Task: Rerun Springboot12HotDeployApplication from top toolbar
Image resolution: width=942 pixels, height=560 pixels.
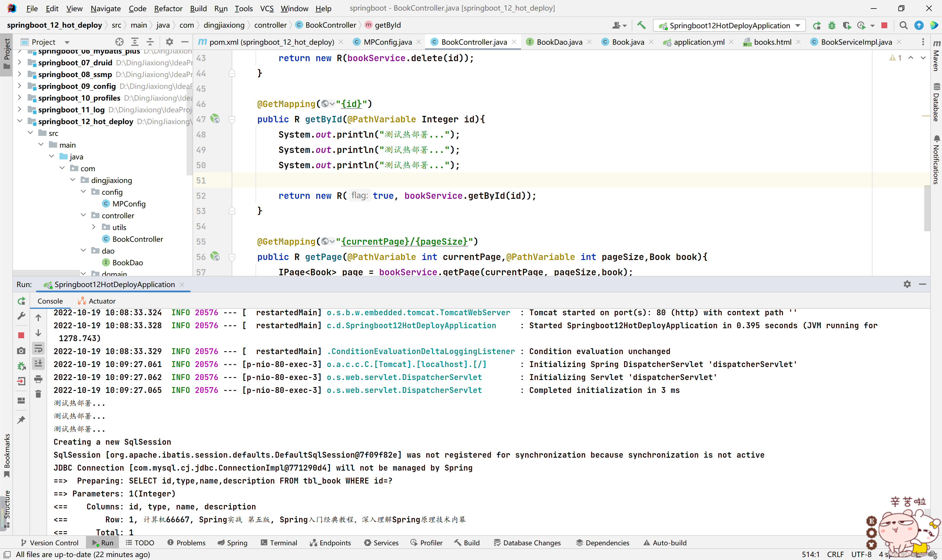Action: point(817,25)
